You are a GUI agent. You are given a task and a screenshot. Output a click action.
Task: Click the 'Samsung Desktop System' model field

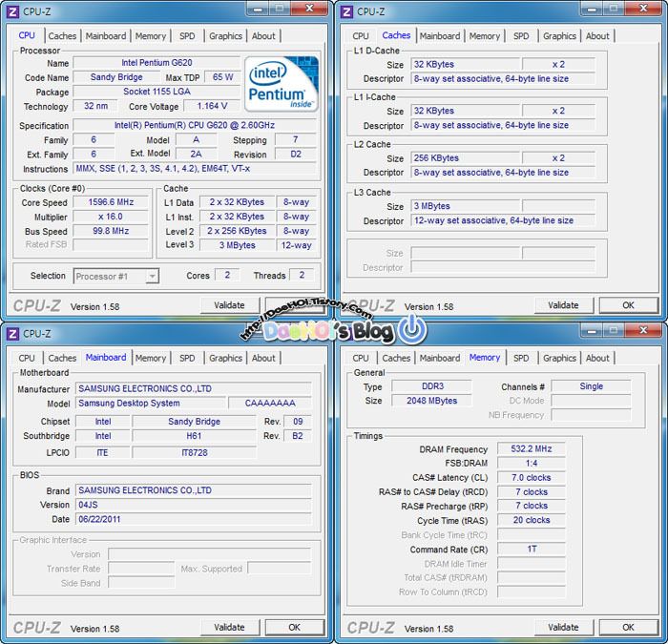tap(151, 403)
